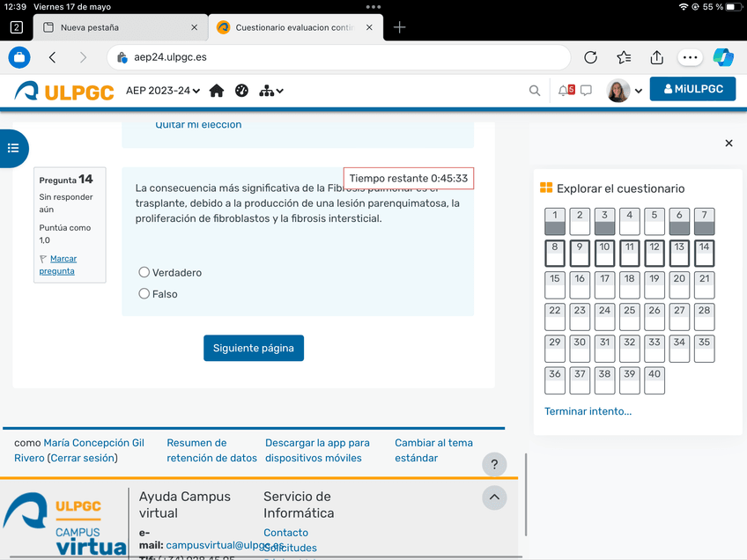Click the blue briefcase profile icon
747x560 pixels.
pyautogui.click(x=19, y=57)
